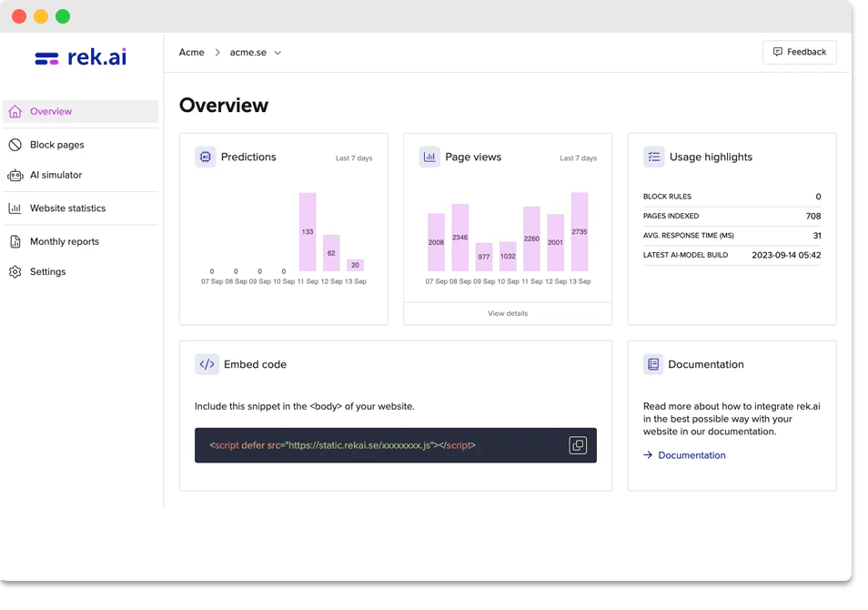Click the Acme breadcrumb

192,53
